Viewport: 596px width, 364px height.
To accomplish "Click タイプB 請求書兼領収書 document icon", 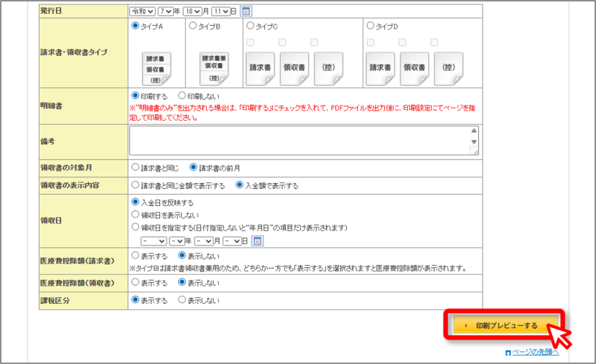I will click(x=214, y=69).
